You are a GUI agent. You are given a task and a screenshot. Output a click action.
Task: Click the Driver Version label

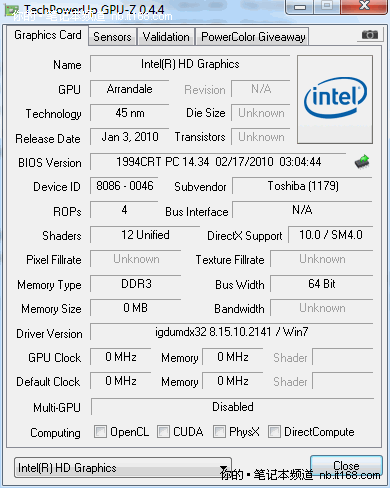click(49, 334)
